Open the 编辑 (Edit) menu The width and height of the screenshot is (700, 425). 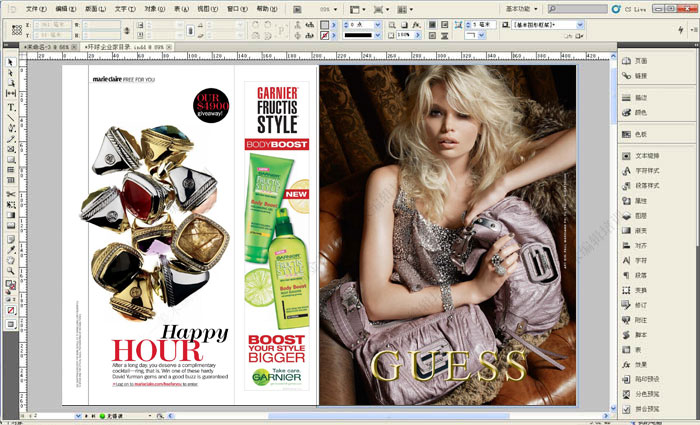click(66, 9)
